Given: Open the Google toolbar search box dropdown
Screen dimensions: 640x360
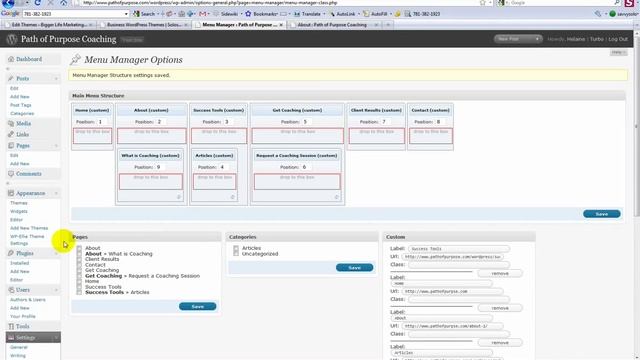Looking at the screenshot, I should (x=126, y=14).
